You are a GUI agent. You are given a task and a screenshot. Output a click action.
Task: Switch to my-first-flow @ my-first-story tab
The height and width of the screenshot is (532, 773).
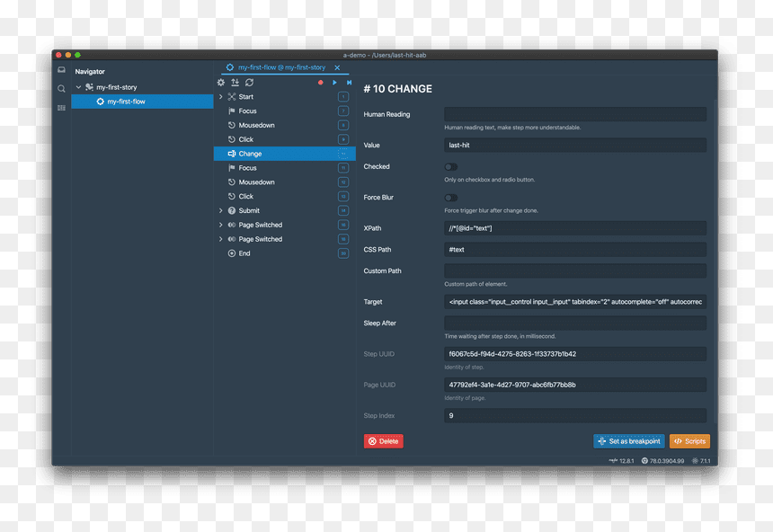(281, 67)
